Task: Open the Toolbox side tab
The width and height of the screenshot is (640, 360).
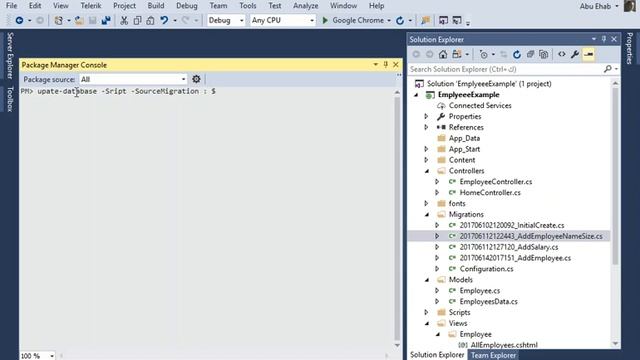Action: pos(10,99)
